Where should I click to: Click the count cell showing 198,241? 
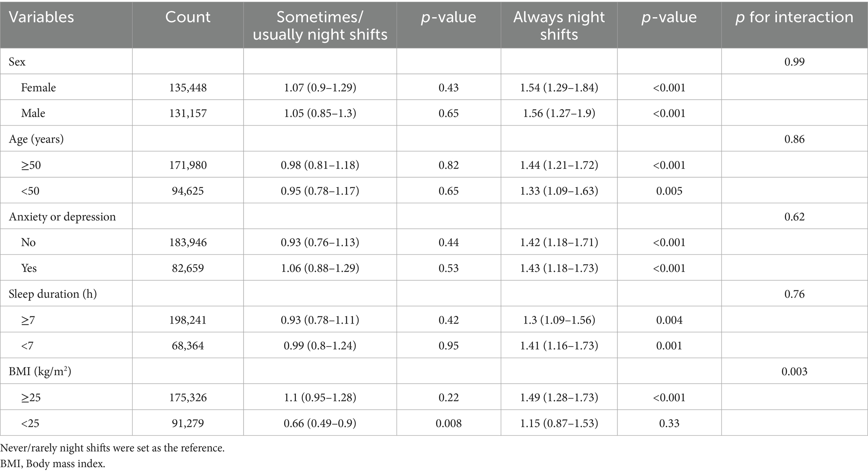click(x=188, y=320)
